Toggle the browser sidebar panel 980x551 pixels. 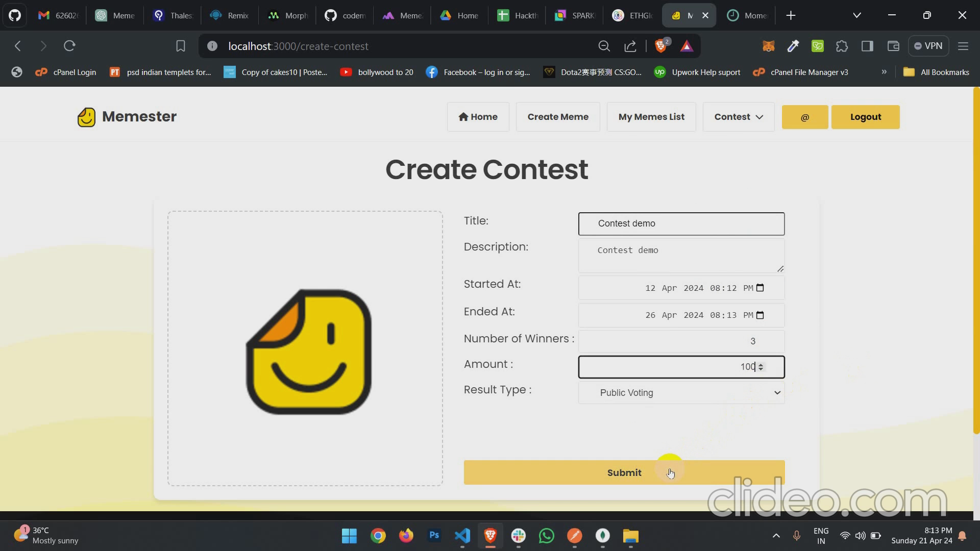[867, 46]
